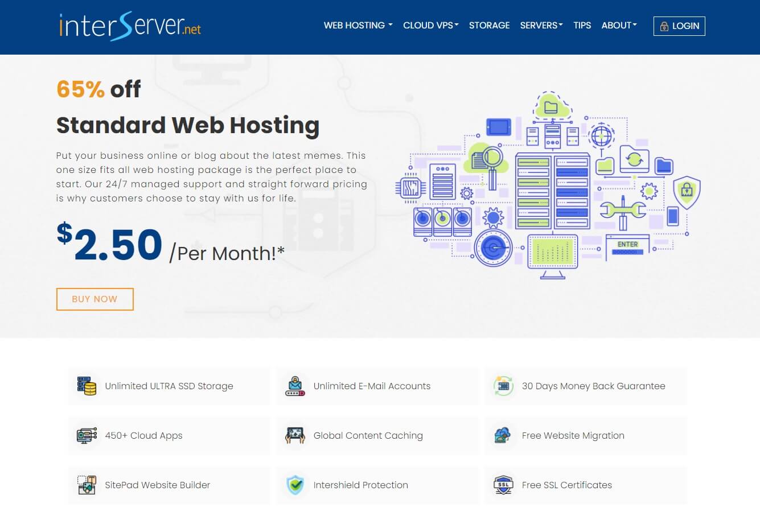Screen dimensions: 760x532
Task: Click the Free SSL Certificates badge icon
Action: click(503, 485)
